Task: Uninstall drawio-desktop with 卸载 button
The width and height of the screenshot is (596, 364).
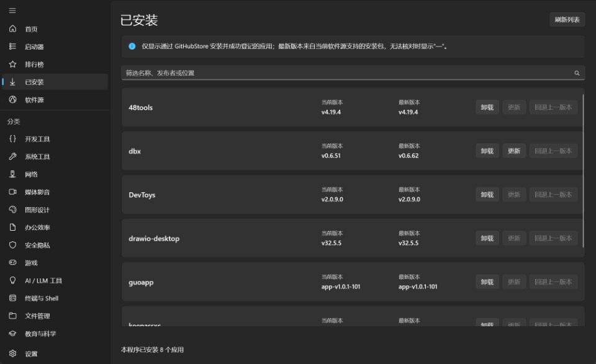Action: pyautogui.click(x=487, y=238)
